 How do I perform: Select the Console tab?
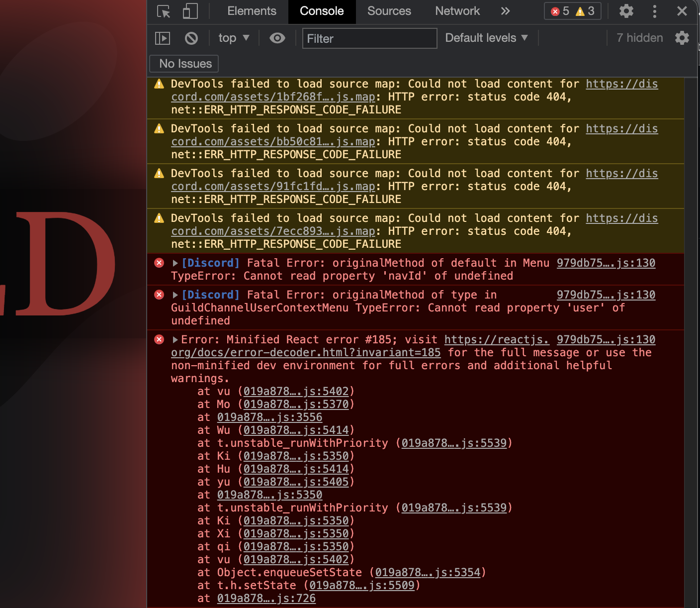(322, 11)
